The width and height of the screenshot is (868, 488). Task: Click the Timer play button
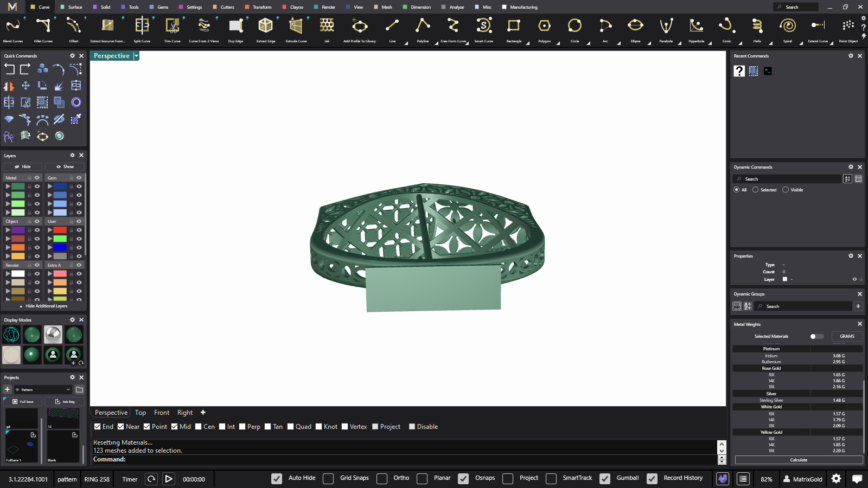pos(169,479)
